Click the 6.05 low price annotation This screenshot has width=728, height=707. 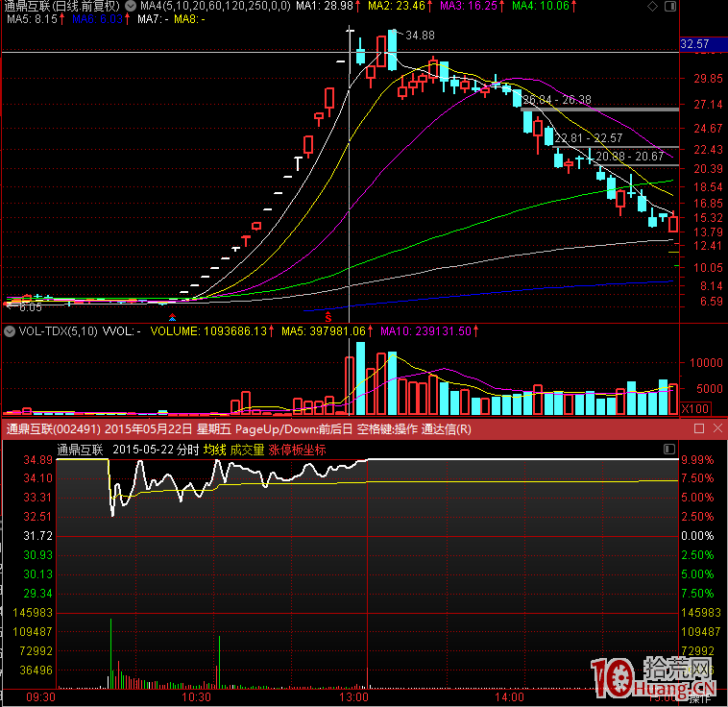coord(31,307)
